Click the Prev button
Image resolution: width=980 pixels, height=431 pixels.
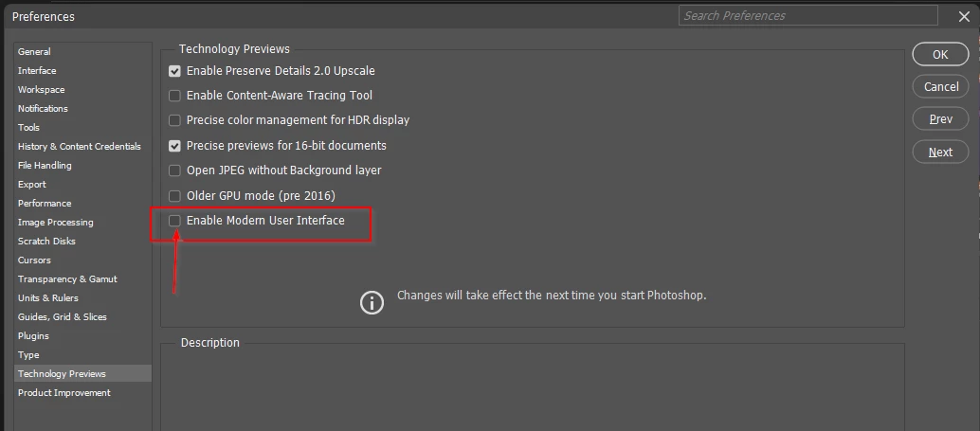tap(940, 119)
